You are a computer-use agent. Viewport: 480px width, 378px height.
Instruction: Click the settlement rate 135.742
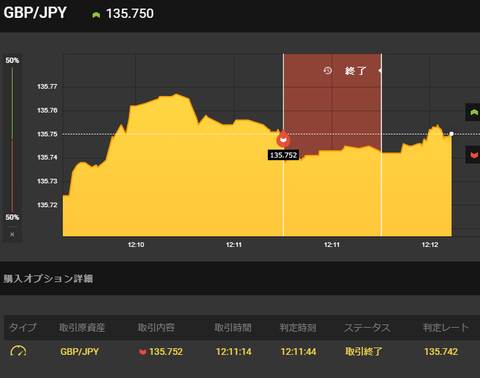(x=441, y=352)
